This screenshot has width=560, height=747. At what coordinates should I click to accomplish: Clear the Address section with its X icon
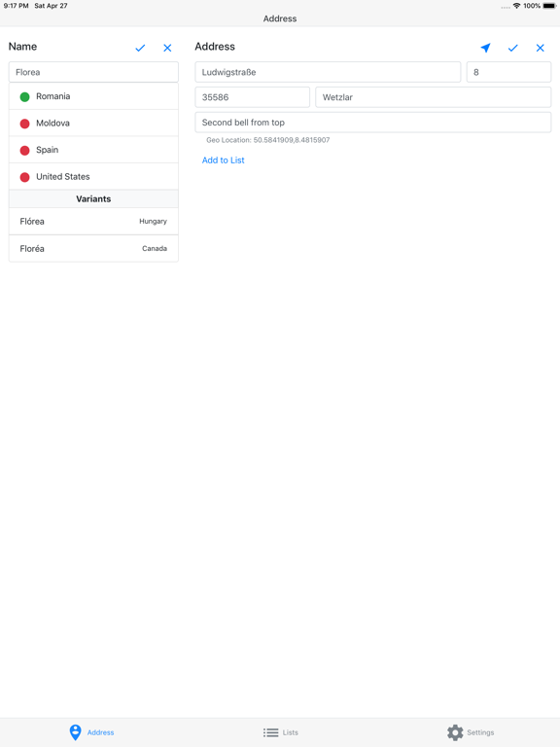540,48
